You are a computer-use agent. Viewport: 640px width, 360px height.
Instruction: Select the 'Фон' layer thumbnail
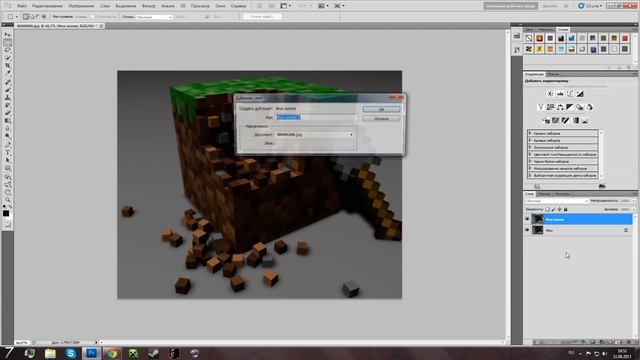pyautogui.click(x=538, y=230)
